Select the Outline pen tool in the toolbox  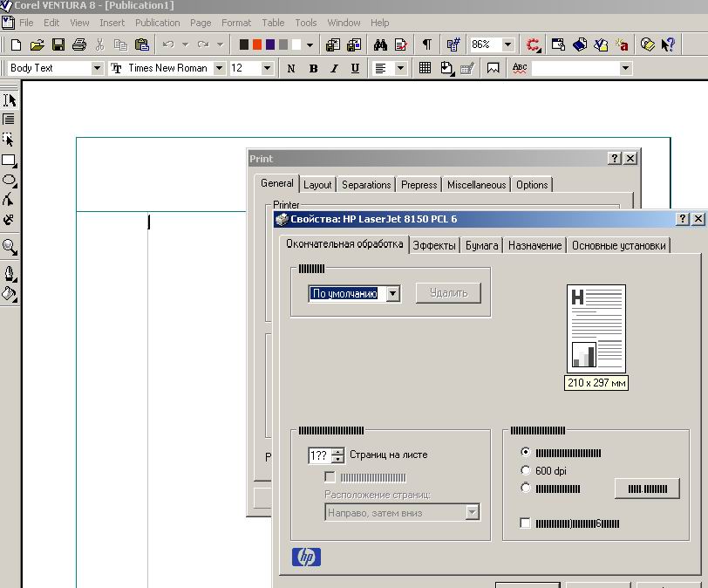(10, 274)
